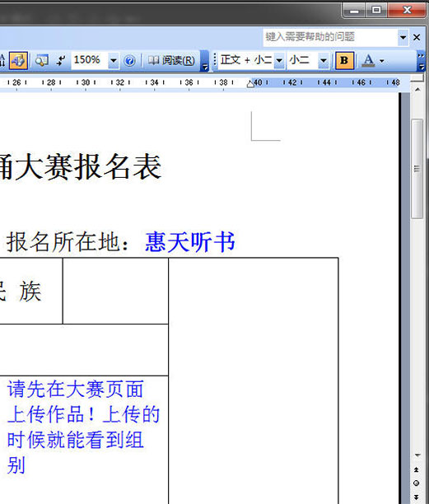Expand the help question history dropdown arrow

(x=403, y=38)
